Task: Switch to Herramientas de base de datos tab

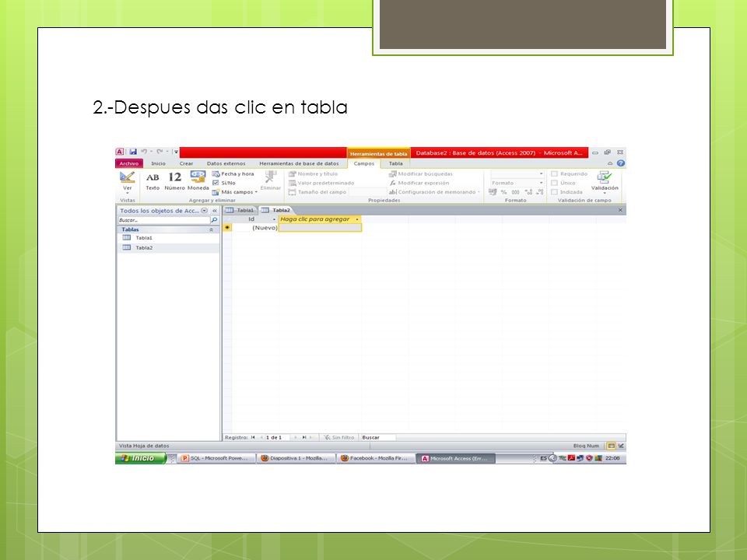Action: [x=299, y=163]
